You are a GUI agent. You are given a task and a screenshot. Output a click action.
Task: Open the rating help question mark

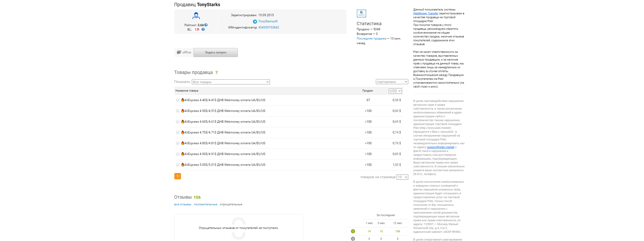click(x=206, y=25)
